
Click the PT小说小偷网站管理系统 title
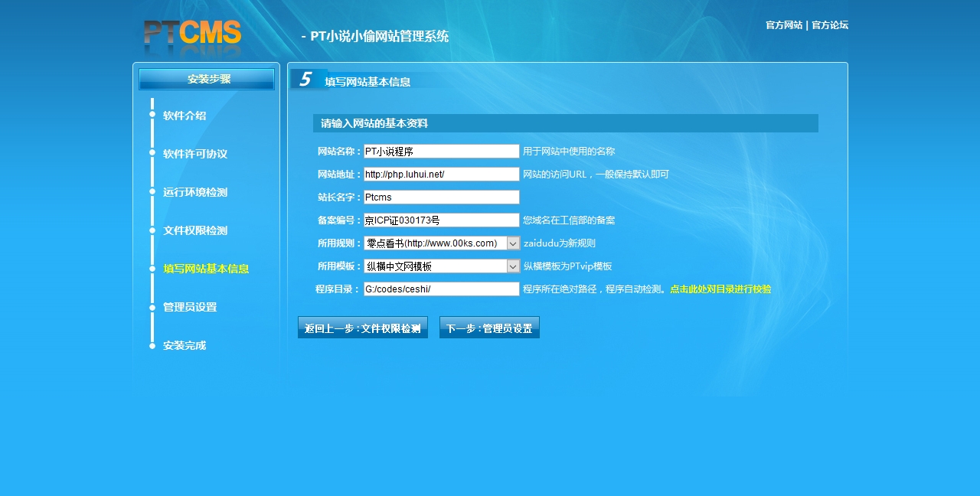(380, 36)
